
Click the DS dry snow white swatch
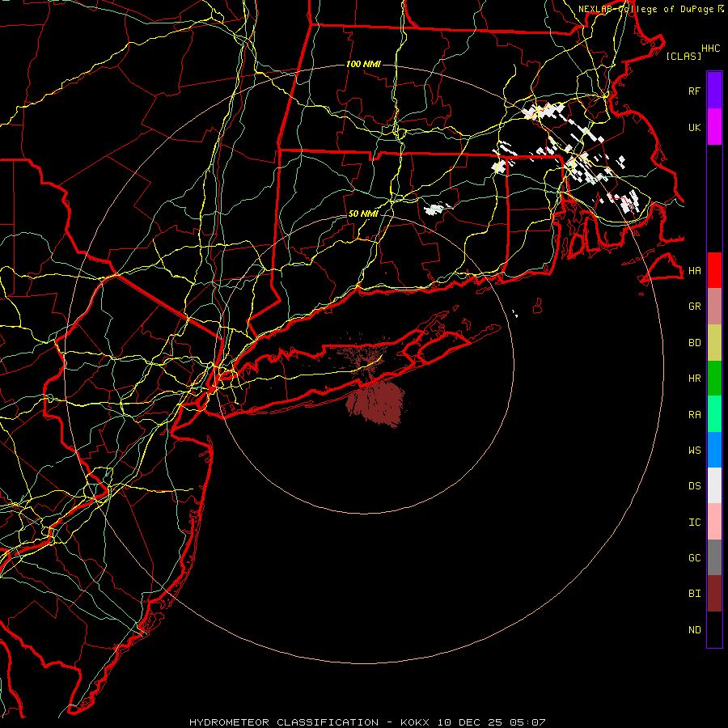714,485
